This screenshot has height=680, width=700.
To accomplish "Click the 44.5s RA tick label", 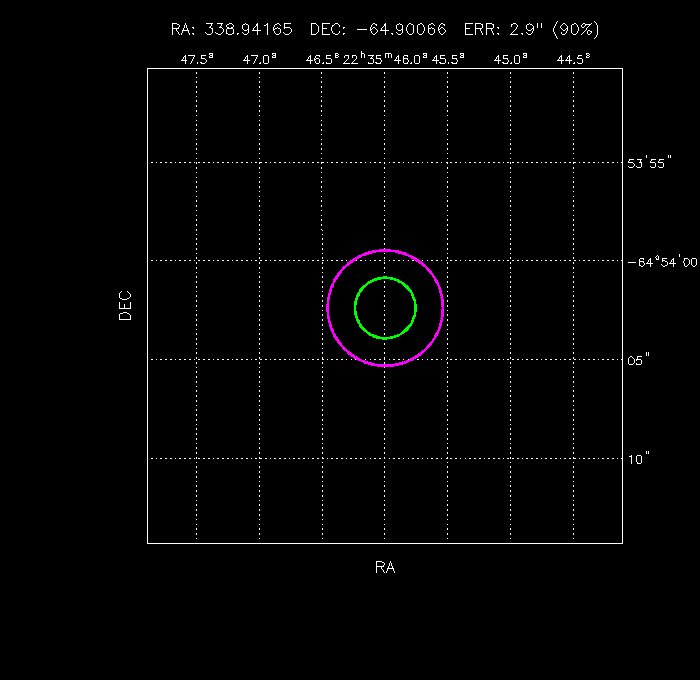I will tap(574, 59).
